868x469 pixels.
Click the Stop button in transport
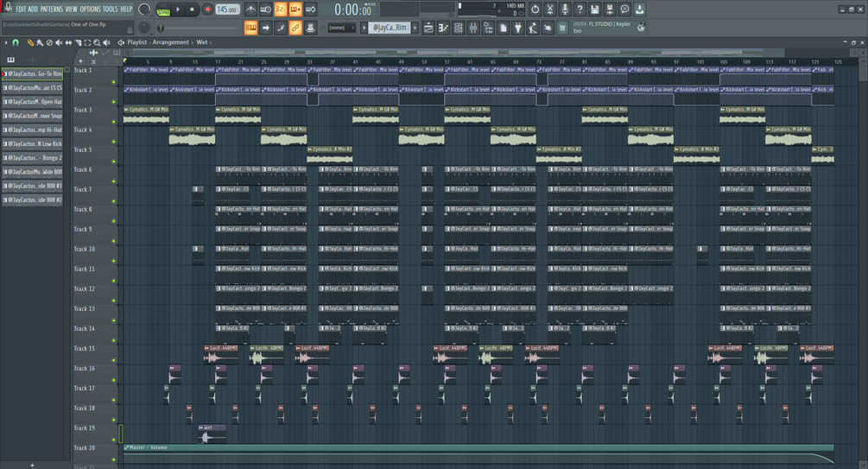point(192,10)
